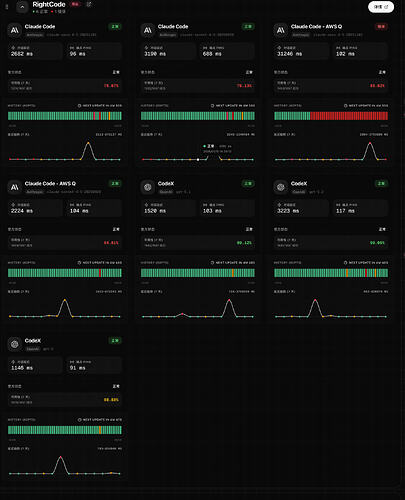
Task: Click green status badge on 1520 ms CodeX card
Action: point(248,183)
